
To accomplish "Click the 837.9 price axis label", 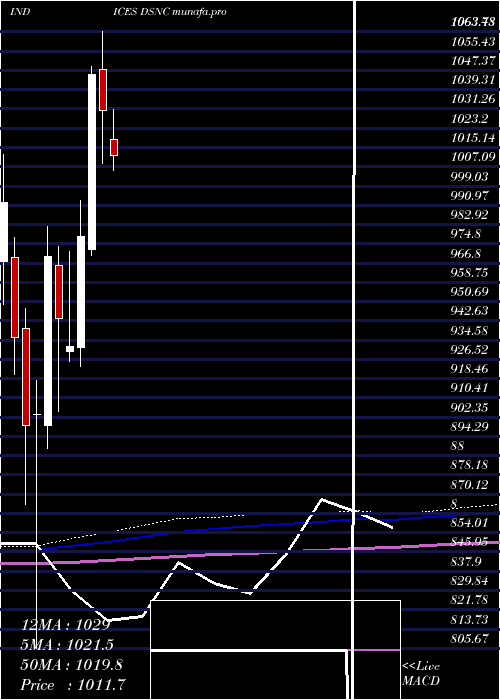I will click(x=466, y=562).
